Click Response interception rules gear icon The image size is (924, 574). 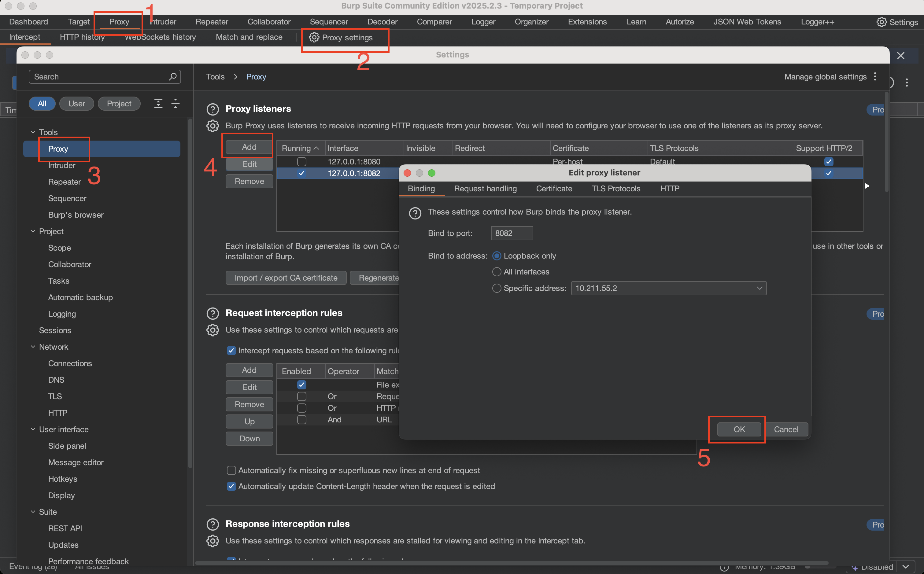click(213, 541)
